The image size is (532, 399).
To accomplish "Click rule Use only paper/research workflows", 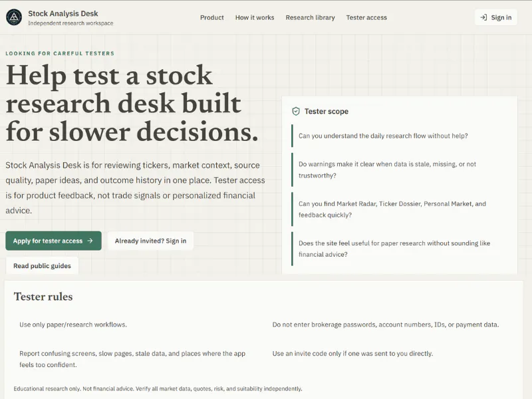I will [73, 325].
